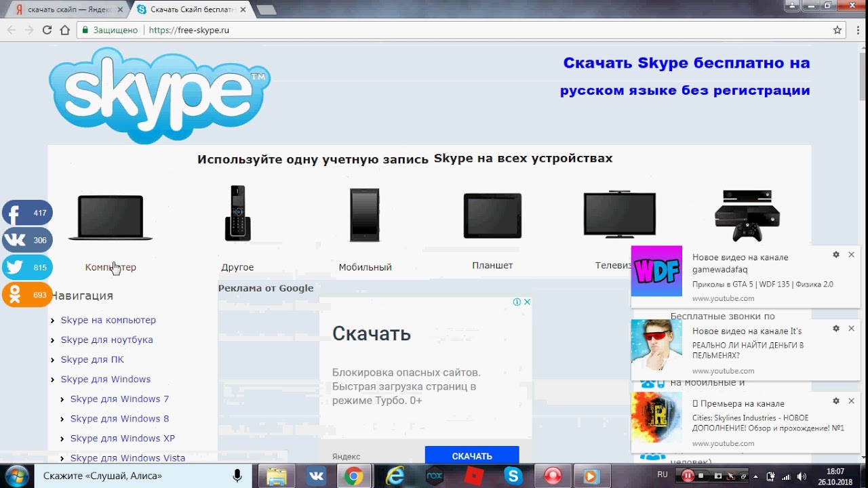Open Skype для Windows Vista link
This screenshot has height=488, width=868.
[x=127, y=458]
